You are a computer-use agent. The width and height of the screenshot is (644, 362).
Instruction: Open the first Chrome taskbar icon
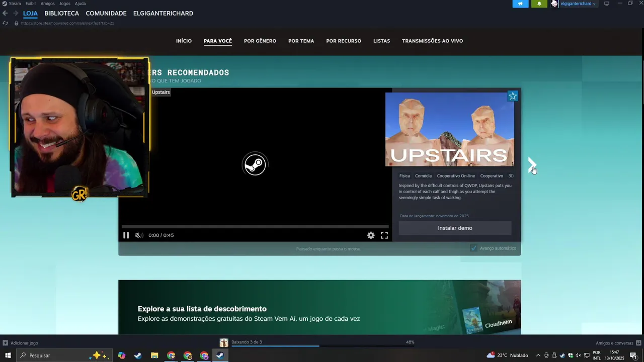pyautogui.click(x=171, y=355)
